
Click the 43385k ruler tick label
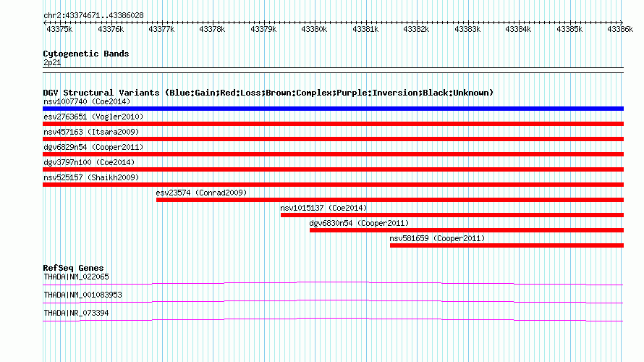tap(569, 29)
